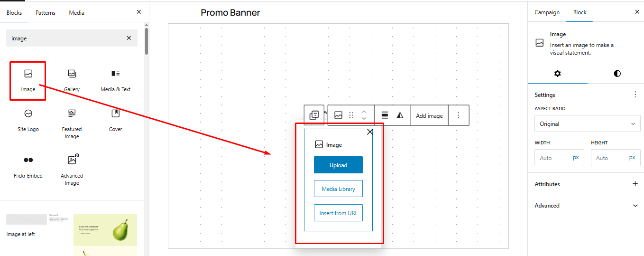Choose the Media & Text block

coord(115,80)
